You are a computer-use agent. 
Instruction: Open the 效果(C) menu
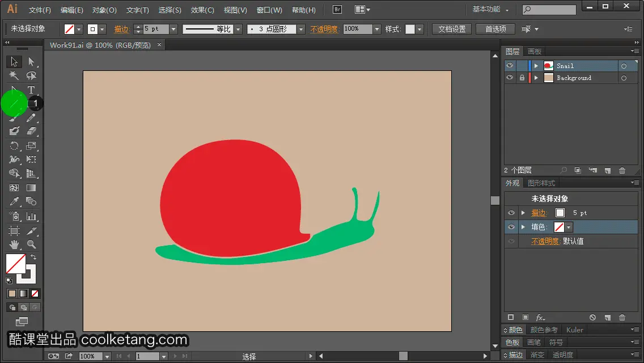click(x=202, y=10)
